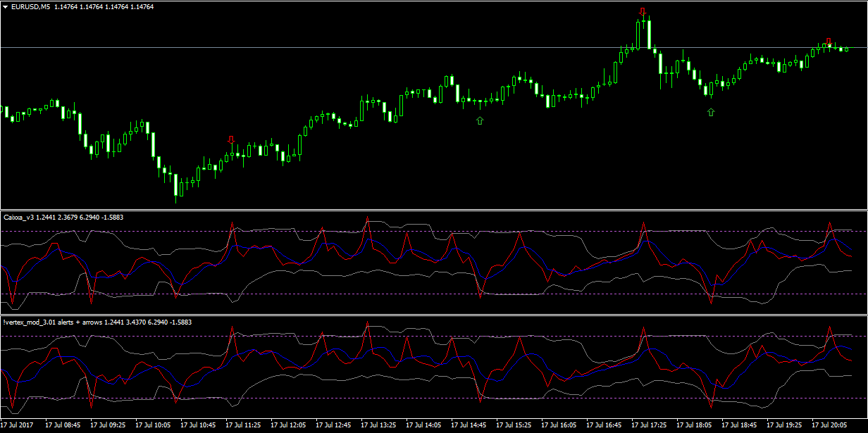The height and width of the screenshot is (433, 868).
Task: Pick the 17 Jul 10:45 time label
Action: click(198, 425)
